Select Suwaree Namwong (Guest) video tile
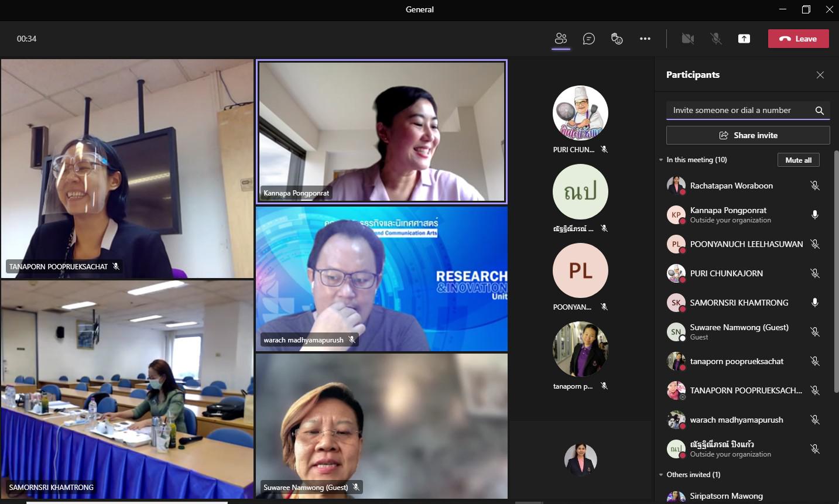This screenshot has height=504, width=839. (x=382, y=426)
